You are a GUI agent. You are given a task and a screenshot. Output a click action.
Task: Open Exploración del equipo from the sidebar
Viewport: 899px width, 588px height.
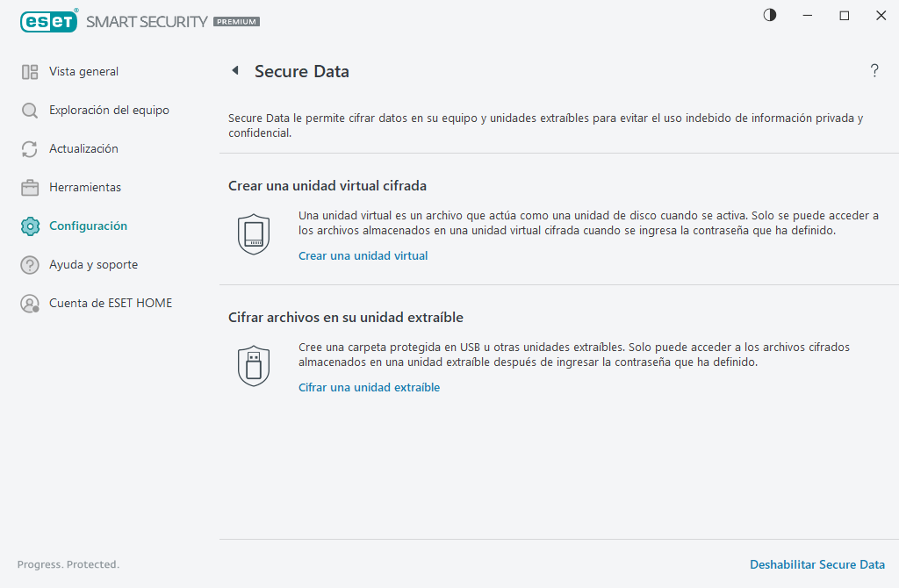[x=29, y=110]
